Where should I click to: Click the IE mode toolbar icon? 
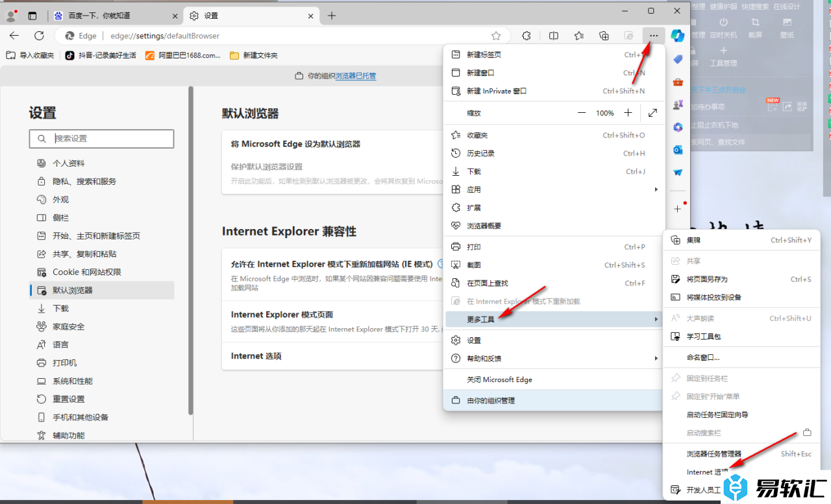tap(628, 36)
